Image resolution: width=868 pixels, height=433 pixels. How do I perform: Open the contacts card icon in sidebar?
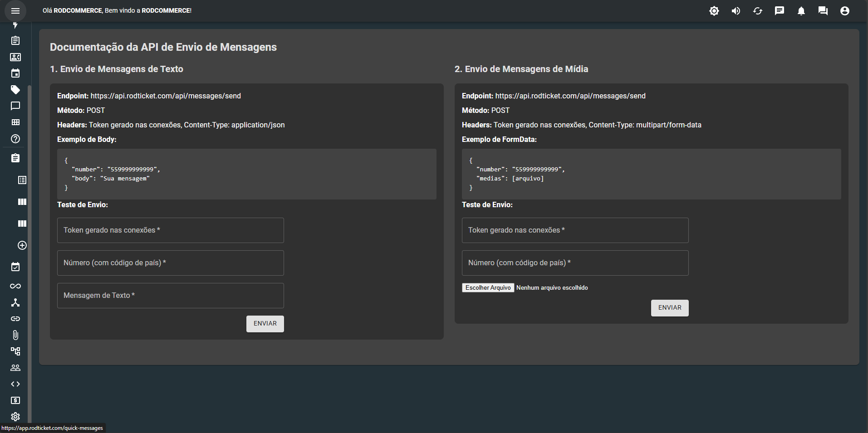click(x=15, y=57)
